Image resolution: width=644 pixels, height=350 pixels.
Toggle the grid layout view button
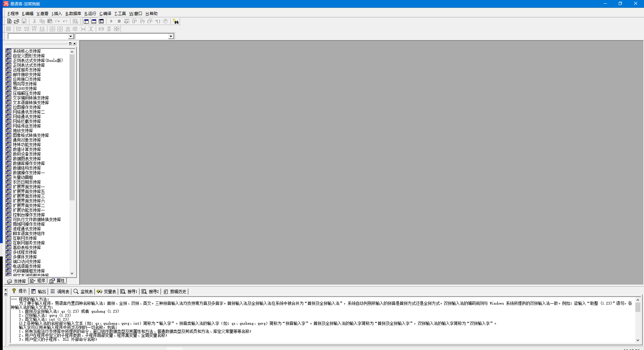point(101,21)
